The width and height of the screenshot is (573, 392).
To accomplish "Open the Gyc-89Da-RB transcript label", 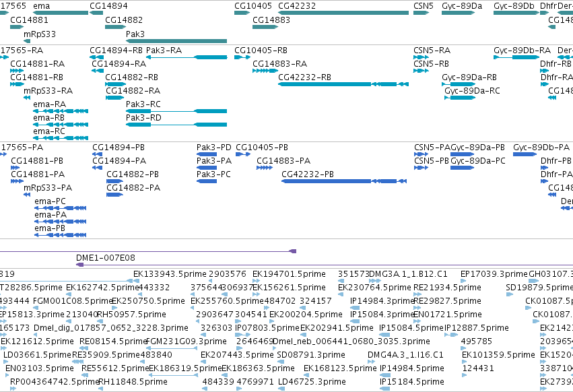I will (469, 77).
